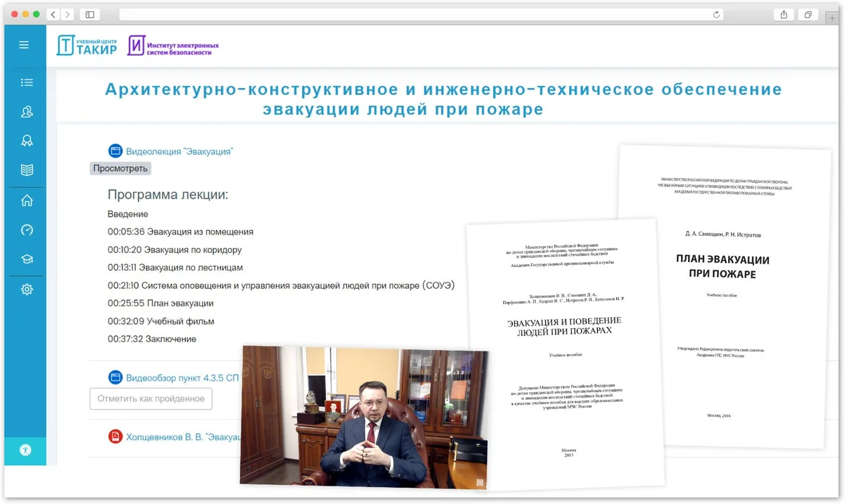This screenshot has width=845, height=504.
Task: Click the list view sidebar icon
Action: tap(27, 82)
